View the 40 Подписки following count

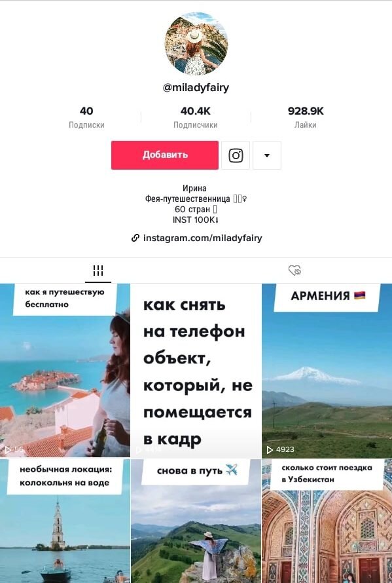86,117
